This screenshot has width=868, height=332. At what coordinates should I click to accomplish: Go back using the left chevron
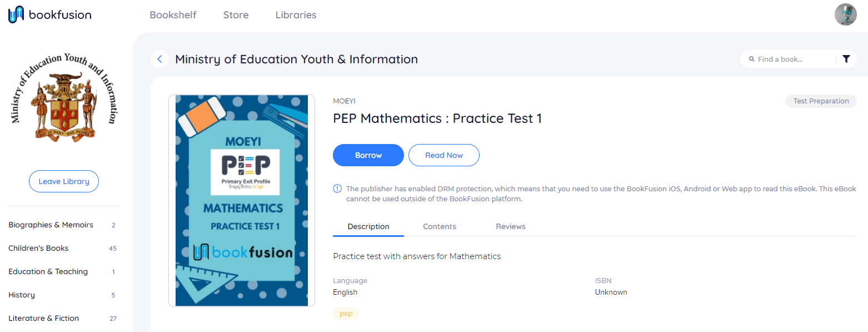[159, 59]
